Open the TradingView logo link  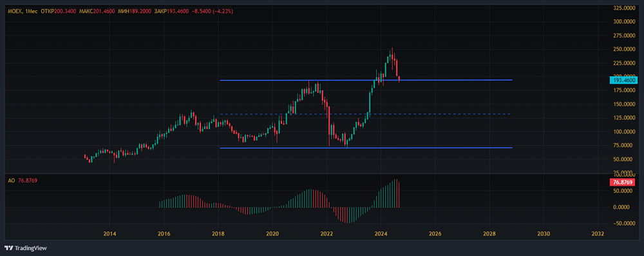pyautogui.click(x=26, y=248)
